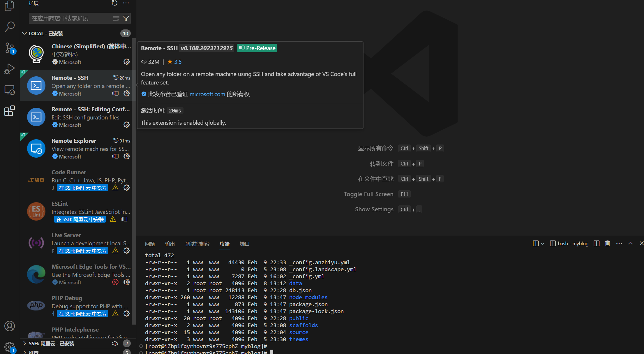This screenshot has height=354, width=644.
Task: Refresh the extensions list
Action: click(114, 3)
